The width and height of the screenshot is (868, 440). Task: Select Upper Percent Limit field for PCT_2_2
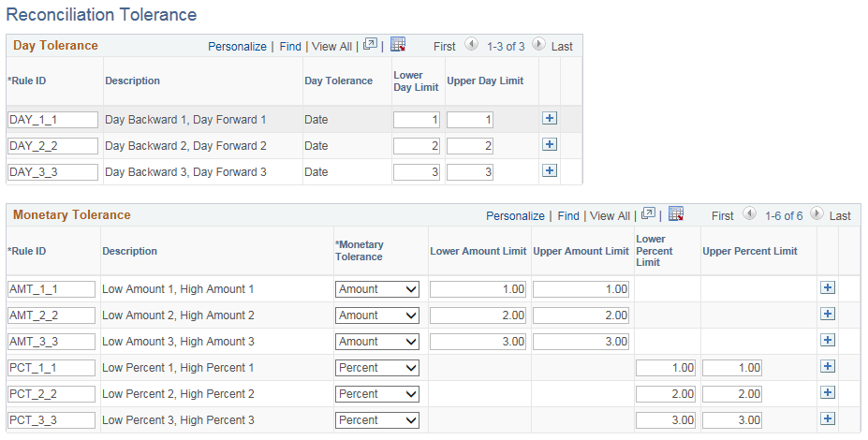pos(732,394)
